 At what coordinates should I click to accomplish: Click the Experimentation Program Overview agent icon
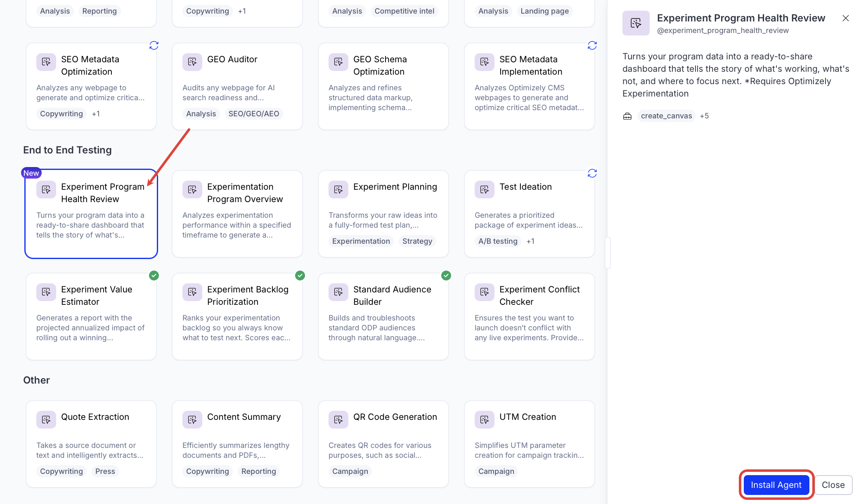coord(192,189)
